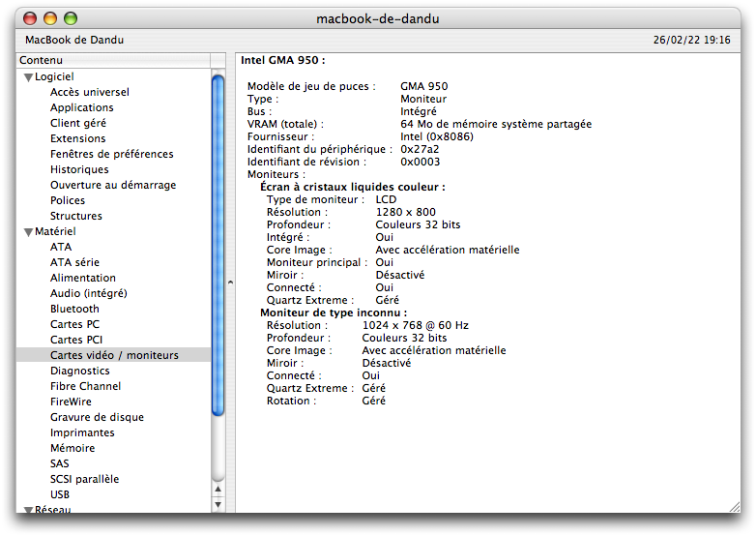Click the pane splitter collapse handle

click(230, 283)
